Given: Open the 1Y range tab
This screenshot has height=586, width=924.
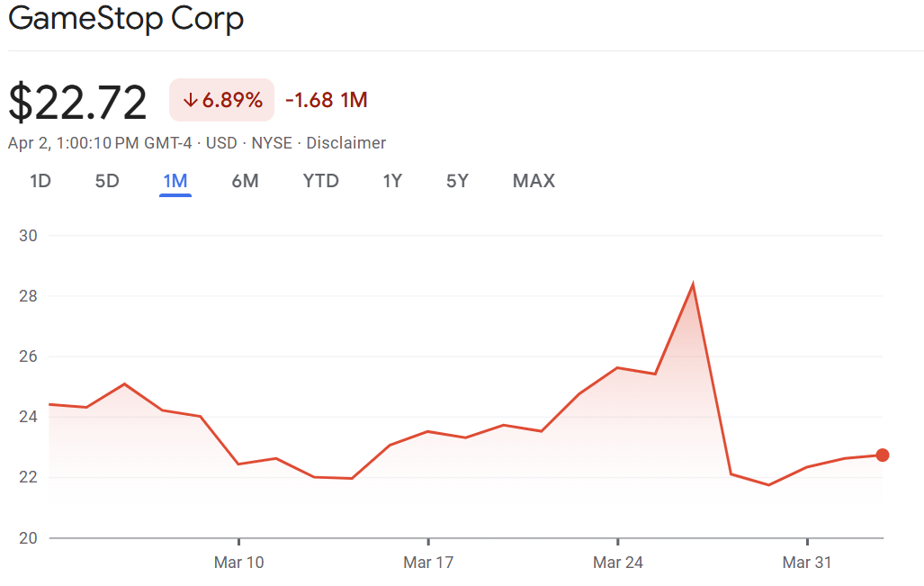Looking at the screenshot, I should (x=392, y=181).
